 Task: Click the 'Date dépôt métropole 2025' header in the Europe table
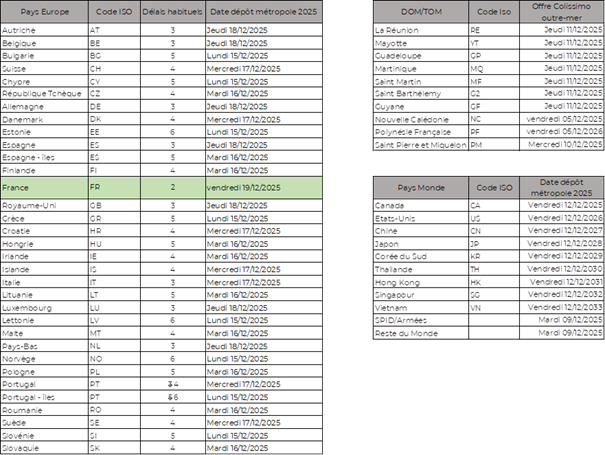point(264,12)
